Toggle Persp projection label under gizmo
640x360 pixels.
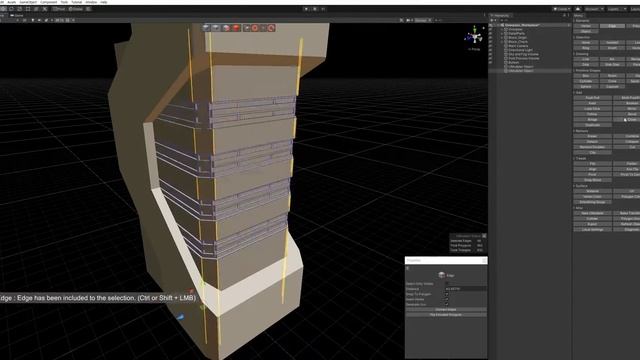click(x=474, y=49)
